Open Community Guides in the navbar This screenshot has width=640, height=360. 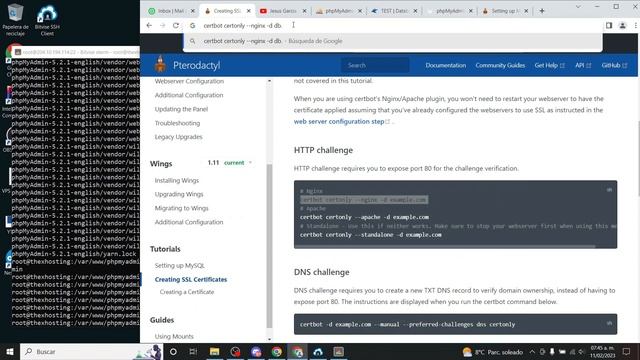tap(500, 65)
